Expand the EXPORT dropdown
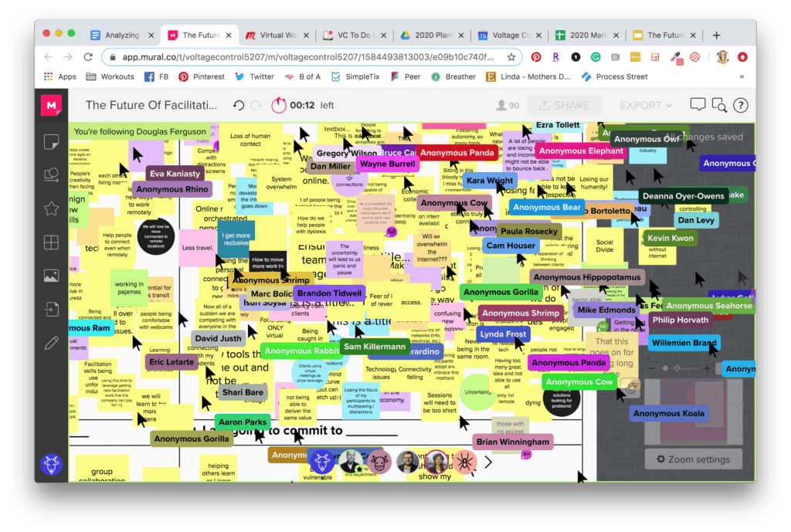Screen dimensions: 791x532 point(646,106)
